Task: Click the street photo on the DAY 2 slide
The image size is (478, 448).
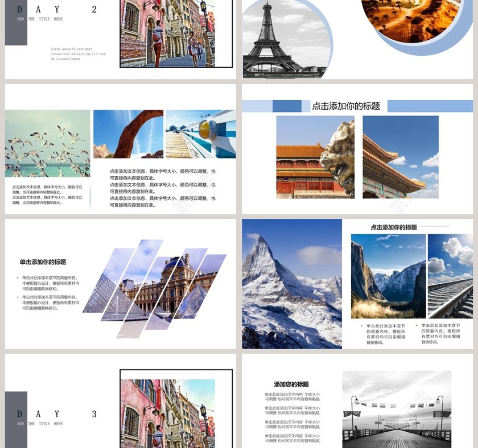Action: (x=167, y=33)
